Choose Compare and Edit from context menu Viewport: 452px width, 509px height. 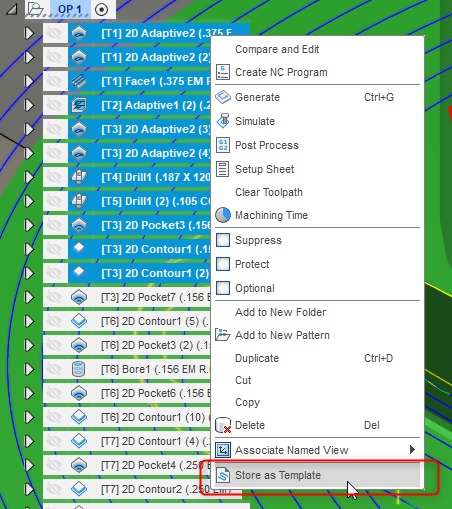[x=277, y=49]
